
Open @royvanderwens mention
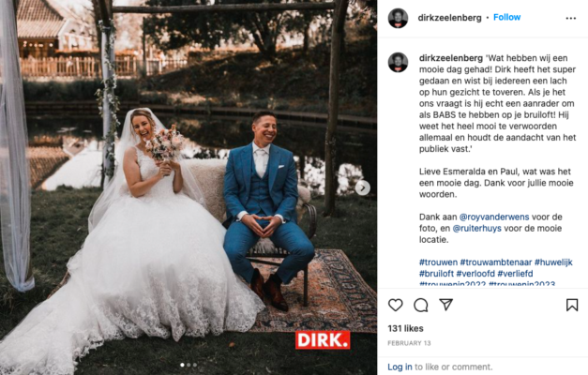(494, 217)
